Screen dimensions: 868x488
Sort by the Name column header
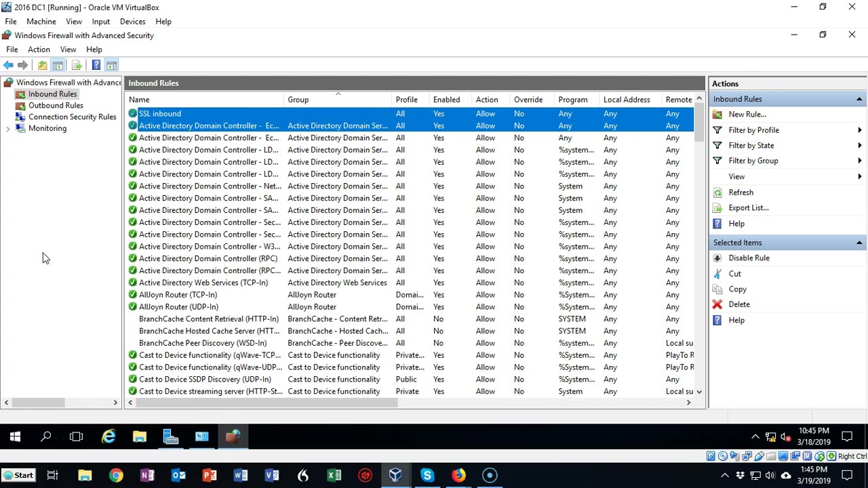click(x=205, y=100)
